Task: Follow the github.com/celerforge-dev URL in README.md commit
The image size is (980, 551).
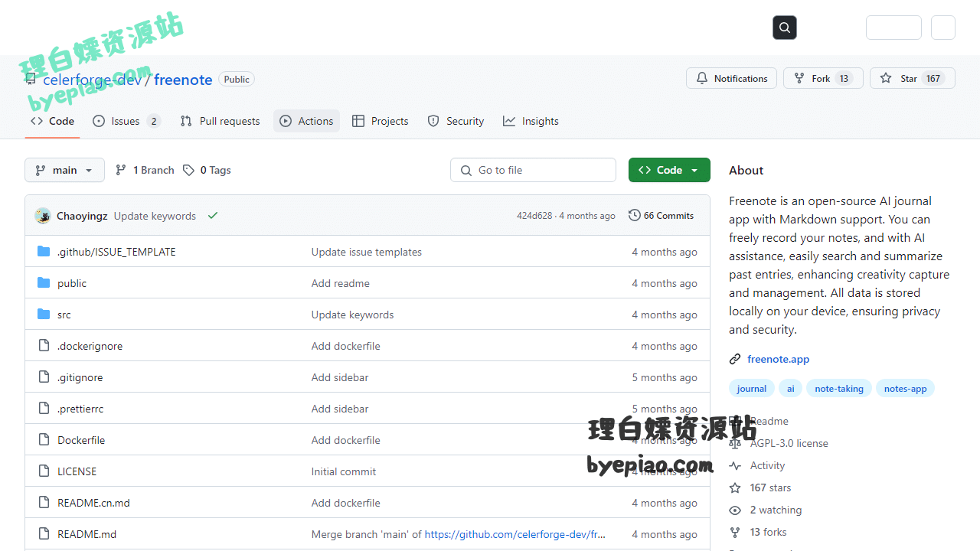Action: point(515,534)
